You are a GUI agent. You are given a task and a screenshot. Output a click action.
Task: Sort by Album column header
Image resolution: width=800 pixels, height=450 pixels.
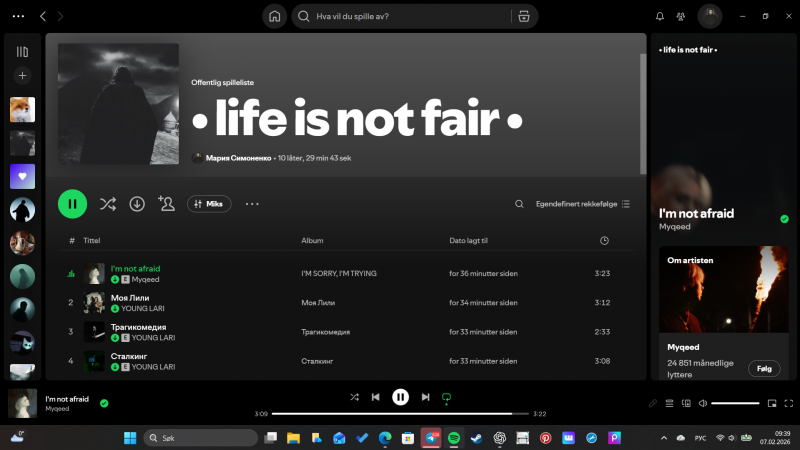pos(312,240)
